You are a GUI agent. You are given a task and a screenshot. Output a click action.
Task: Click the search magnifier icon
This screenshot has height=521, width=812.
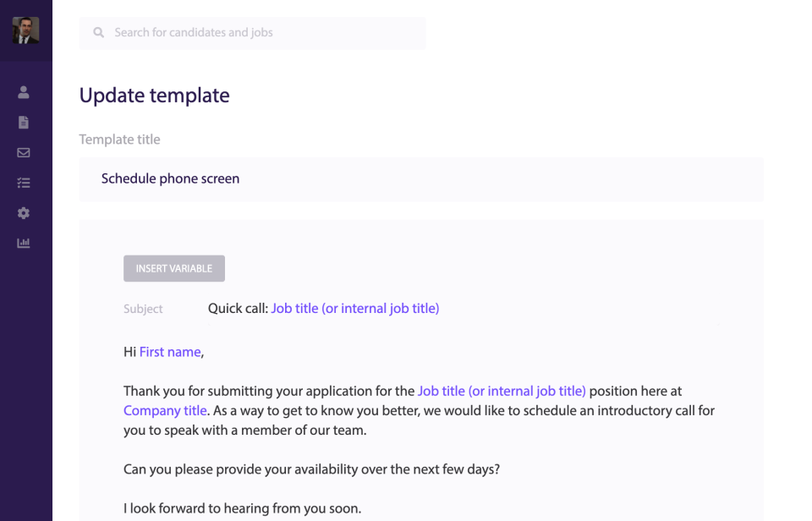click(99, 32)
